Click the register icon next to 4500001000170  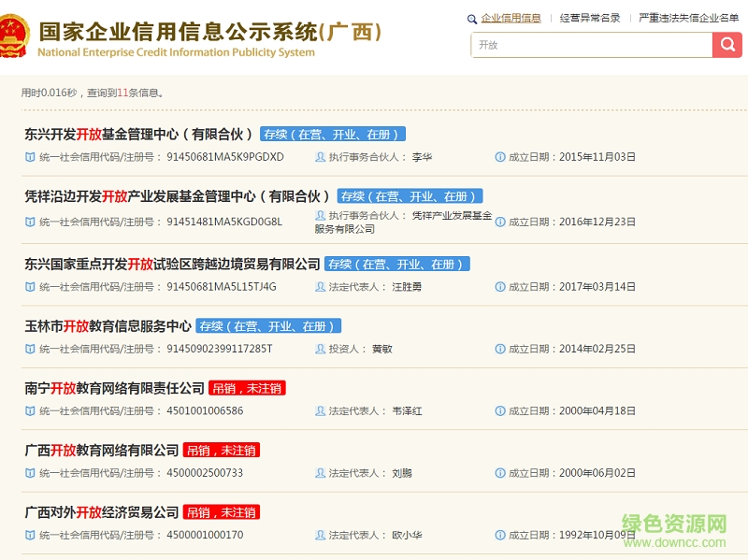[x=30, y=535]
